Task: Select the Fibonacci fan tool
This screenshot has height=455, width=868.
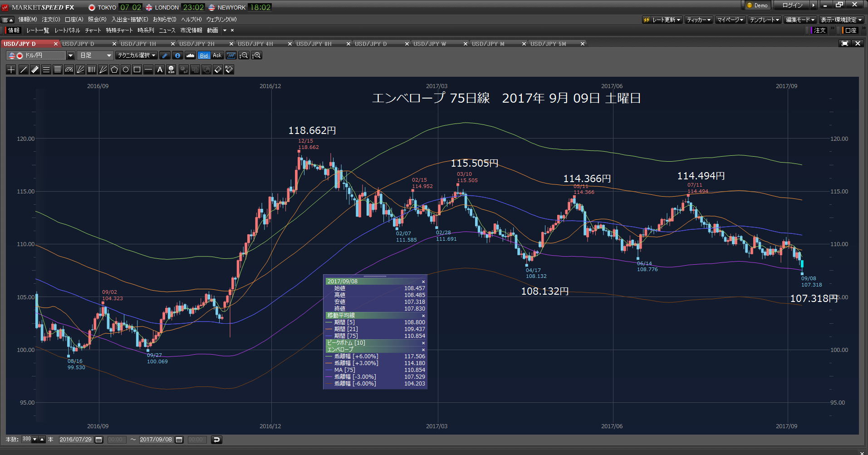Action: [80, 69]
